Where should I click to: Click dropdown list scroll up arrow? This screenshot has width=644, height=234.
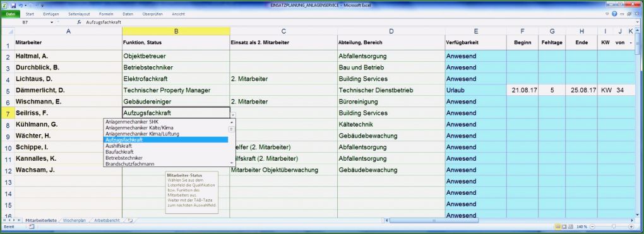[x=232, y=122]
